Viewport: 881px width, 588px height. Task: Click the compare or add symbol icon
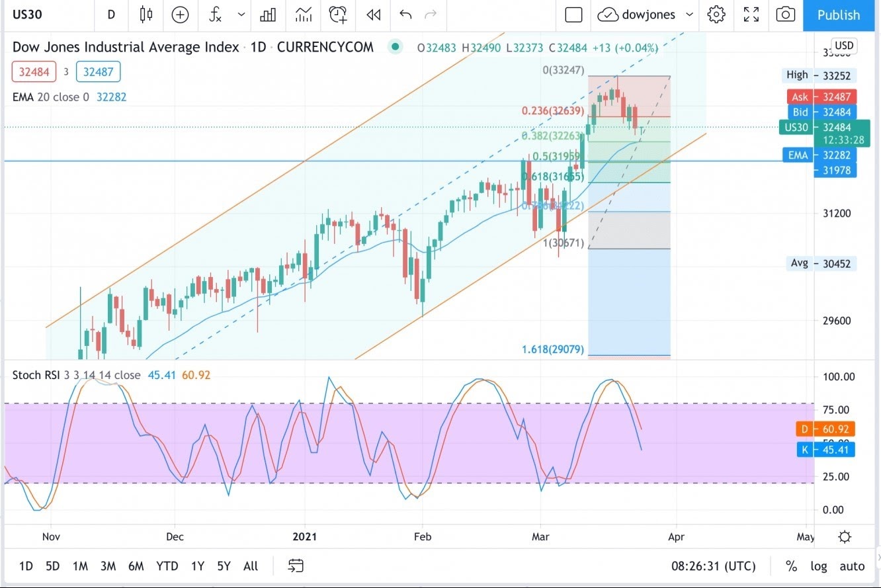(180, 15)
